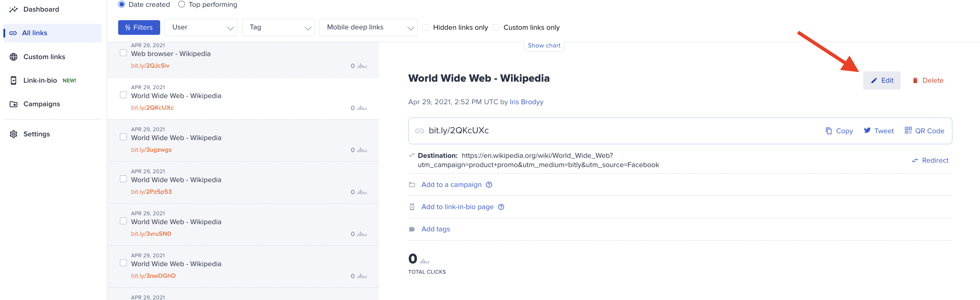This screenshot has height=300, width=980.
Task: Click the Iris Brodyy author link
Action: 526,102
